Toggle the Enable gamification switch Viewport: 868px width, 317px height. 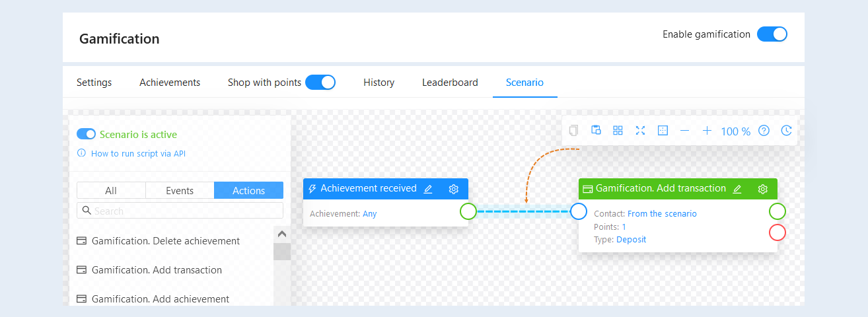(x=772, y=34)
